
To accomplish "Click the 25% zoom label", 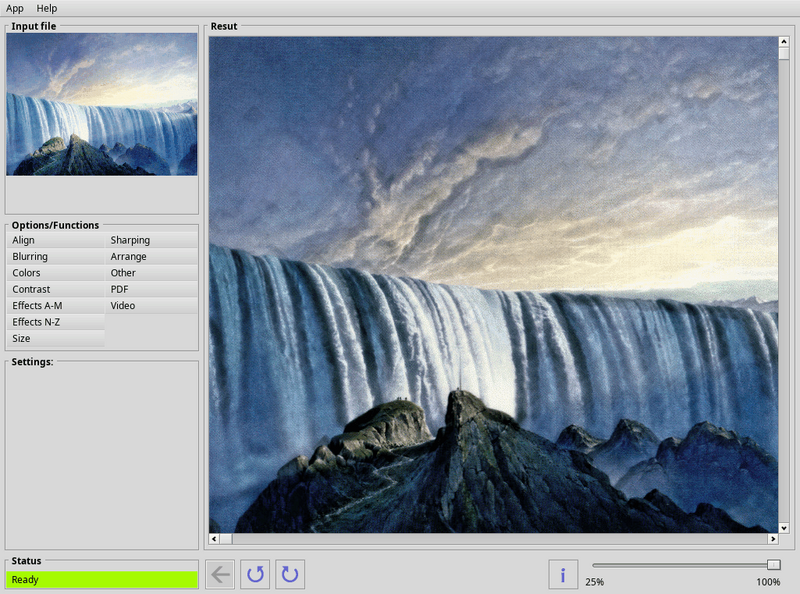I will [594, 582].
